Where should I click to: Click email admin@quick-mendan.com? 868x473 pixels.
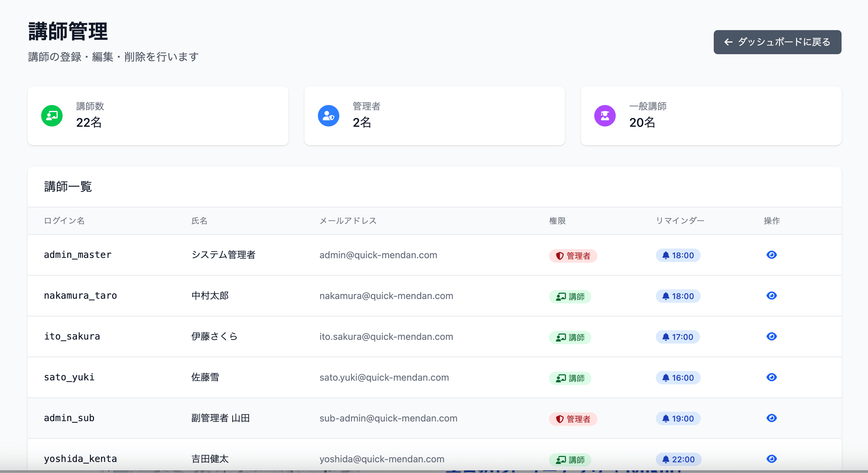click(x=378, y=255)
